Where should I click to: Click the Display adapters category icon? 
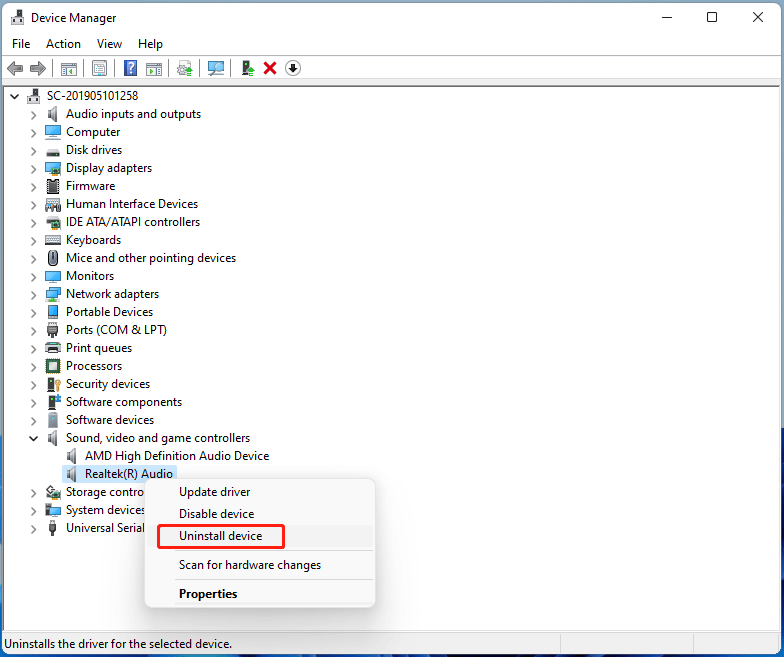(53, 168)
